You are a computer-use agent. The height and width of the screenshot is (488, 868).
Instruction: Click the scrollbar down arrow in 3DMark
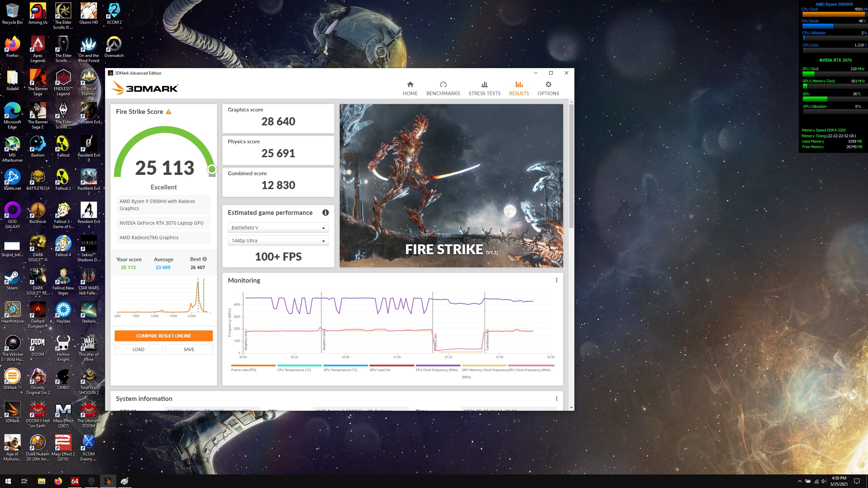572,408
